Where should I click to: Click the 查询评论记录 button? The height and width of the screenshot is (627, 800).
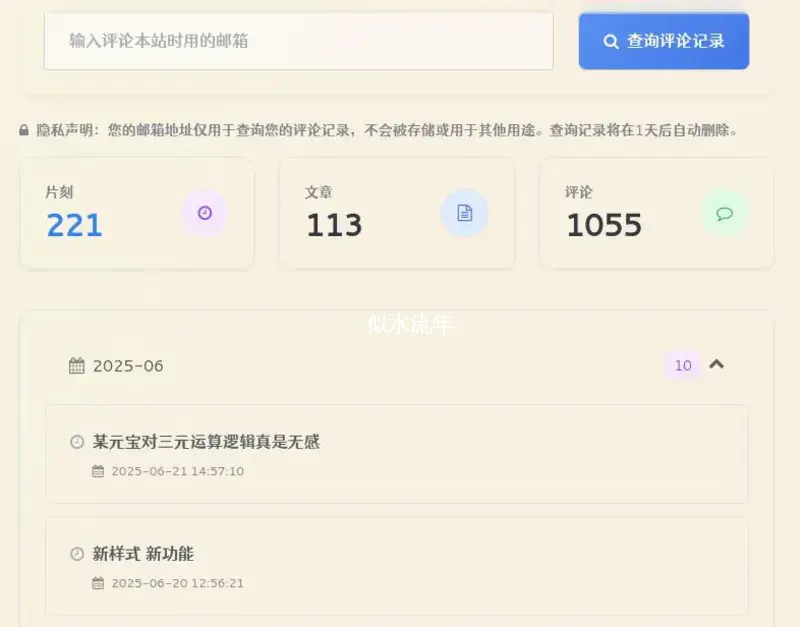[x=664, y=41]
